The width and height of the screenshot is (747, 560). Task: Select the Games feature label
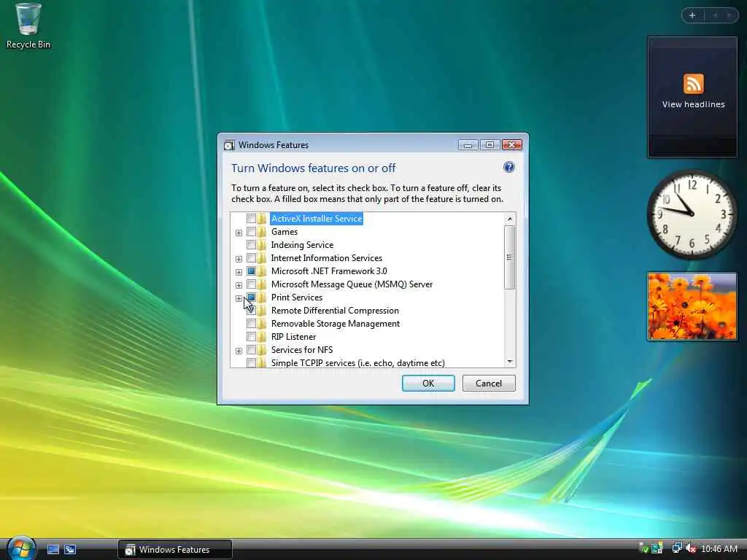click(285, 232)
